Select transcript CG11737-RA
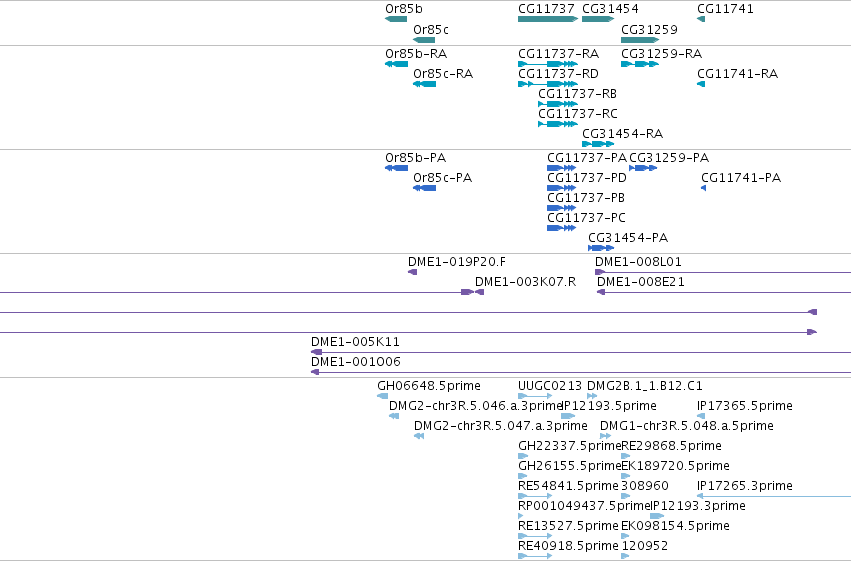Screen dimensions: 851x561 point(548,64)
